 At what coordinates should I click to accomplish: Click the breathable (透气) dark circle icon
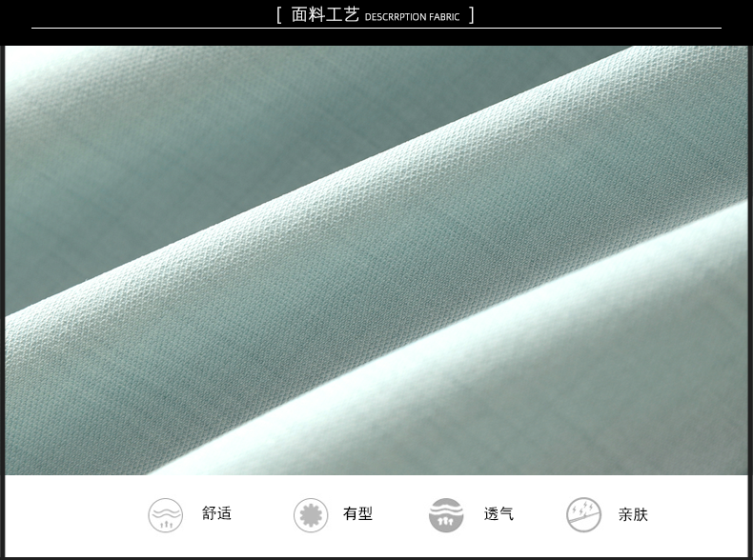(446, 515)
